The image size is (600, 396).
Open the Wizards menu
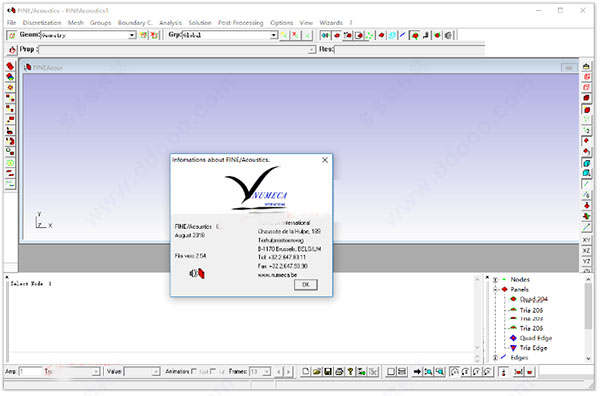pos(331,23)
